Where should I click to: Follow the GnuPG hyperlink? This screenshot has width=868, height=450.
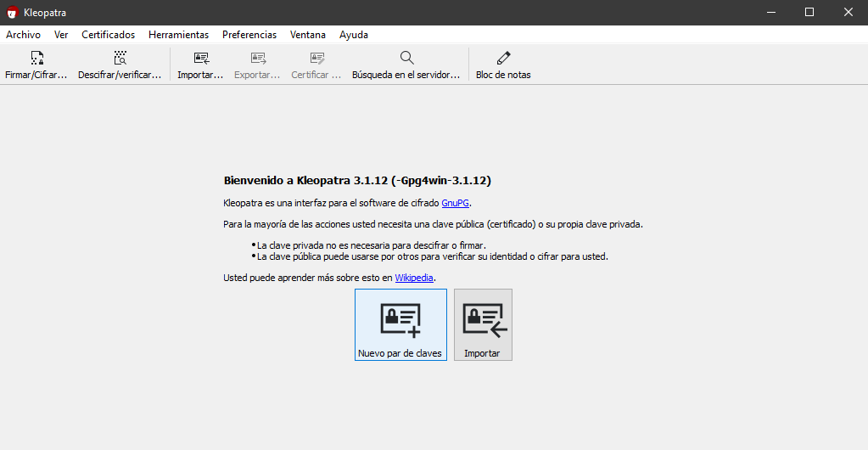tap(456, 203)
